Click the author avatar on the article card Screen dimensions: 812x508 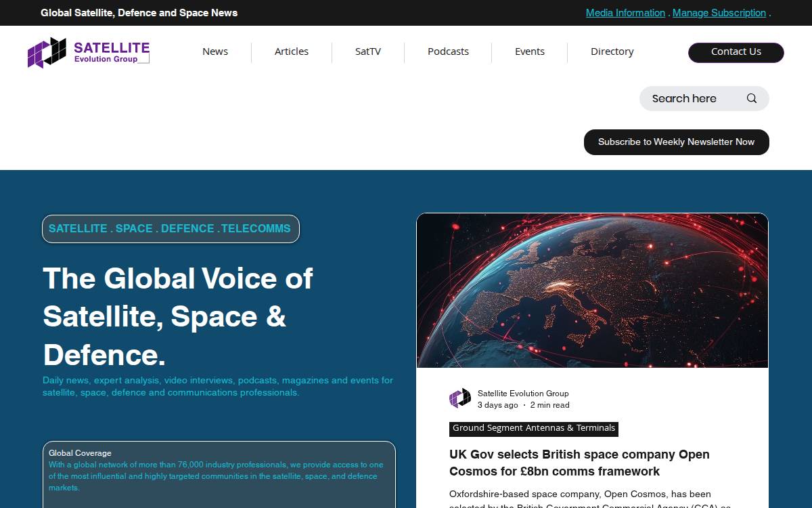click(460, 398)
